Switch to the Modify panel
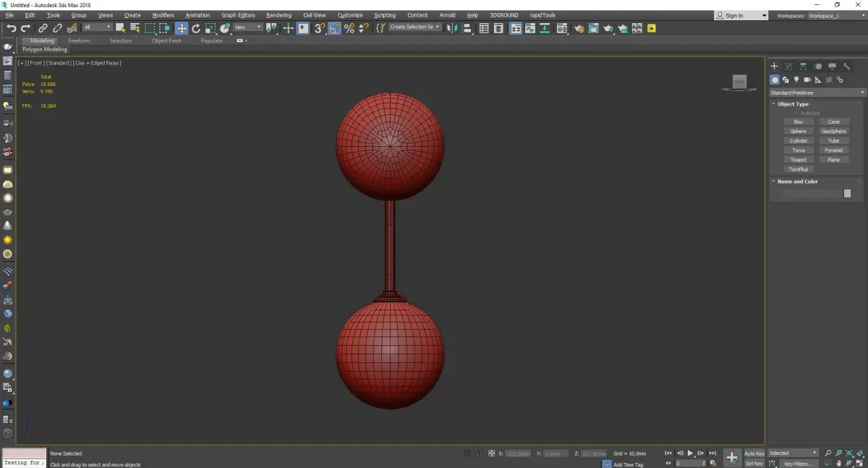This screenshot has width=868, height=468. [788, 67]
